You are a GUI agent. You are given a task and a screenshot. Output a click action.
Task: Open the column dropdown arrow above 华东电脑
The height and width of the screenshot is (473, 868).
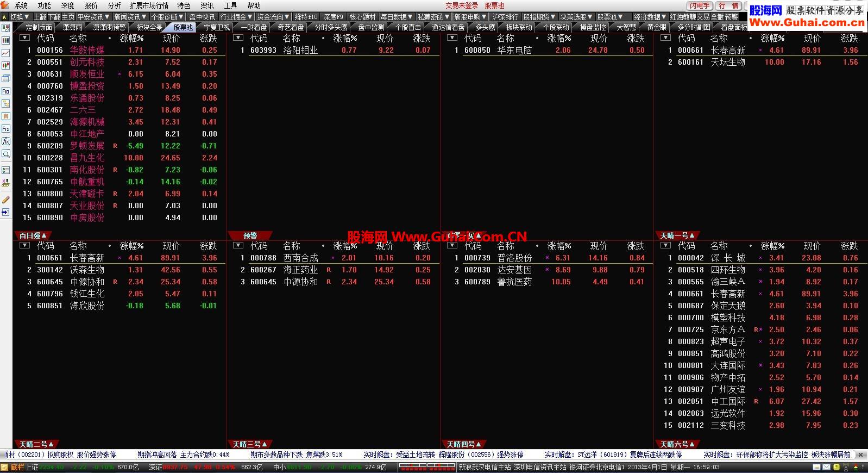pos(452,38)
